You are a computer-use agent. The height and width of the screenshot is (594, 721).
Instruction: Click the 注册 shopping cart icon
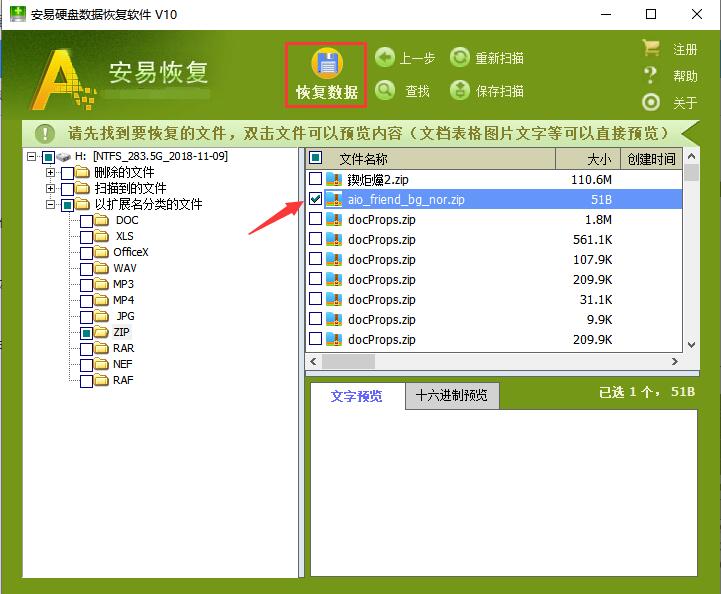tap(651, 48)
